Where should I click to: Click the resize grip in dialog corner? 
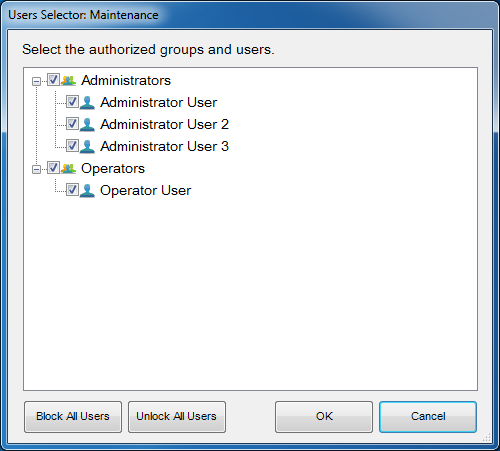487,437
